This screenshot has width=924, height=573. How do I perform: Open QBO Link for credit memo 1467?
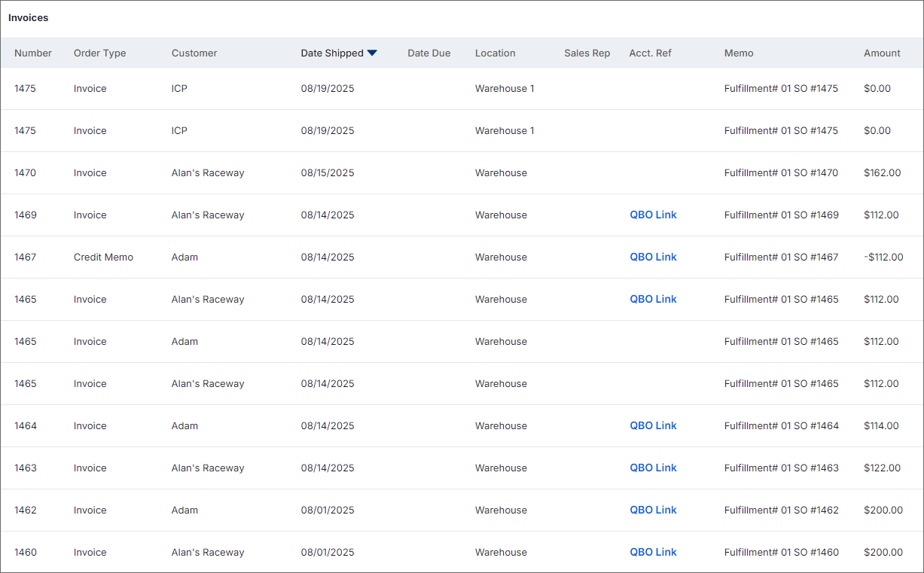652,257
